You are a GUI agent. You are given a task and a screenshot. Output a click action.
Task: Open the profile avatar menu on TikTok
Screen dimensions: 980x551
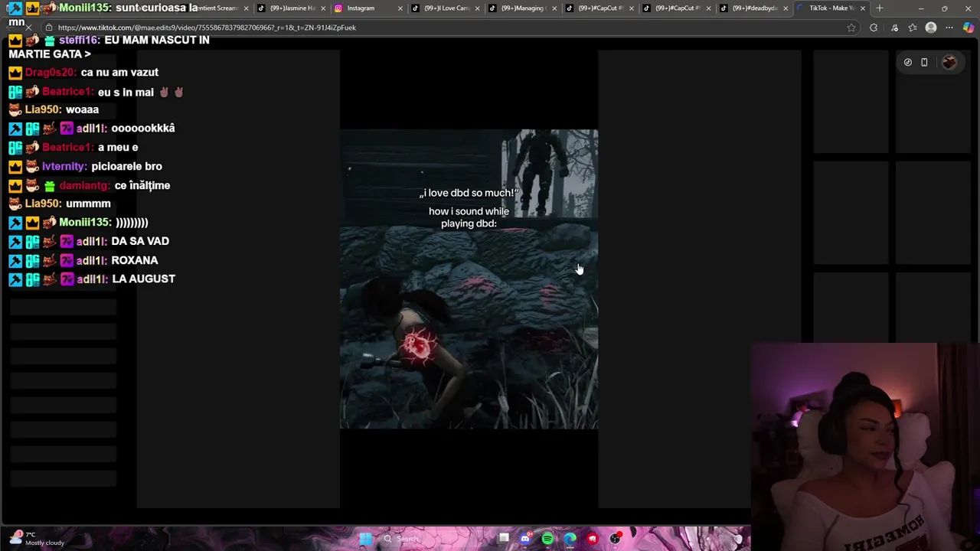[949, 63]
